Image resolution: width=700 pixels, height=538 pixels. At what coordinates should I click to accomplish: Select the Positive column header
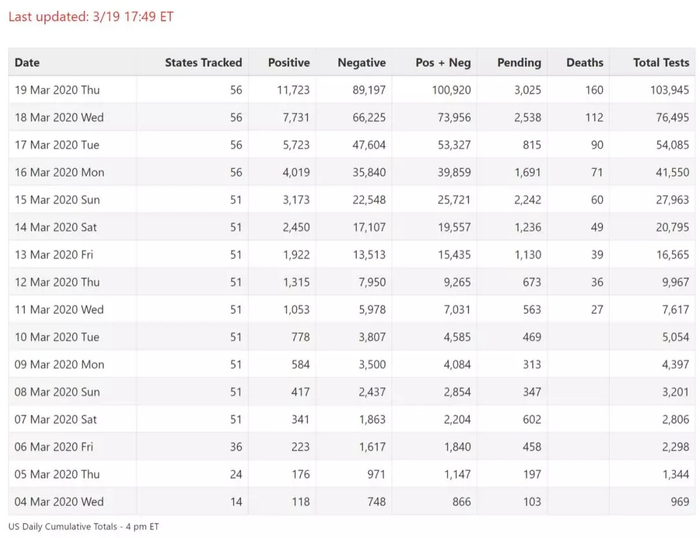tap(289, 62)
